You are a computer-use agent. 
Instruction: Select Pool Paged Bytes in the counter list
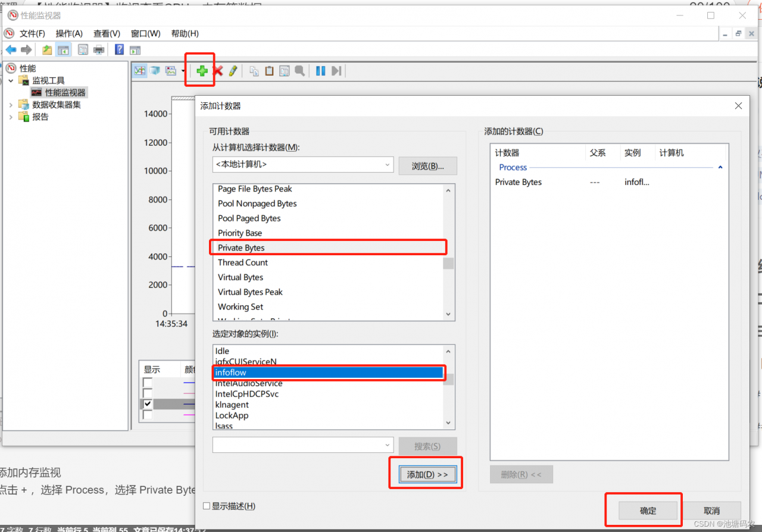click(x=328, y=218)
